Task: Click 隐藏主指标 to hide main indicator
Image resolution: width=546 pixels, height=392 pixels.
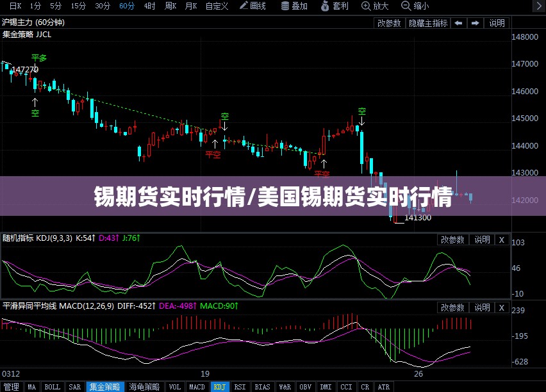Action: (x=428, y=23)
